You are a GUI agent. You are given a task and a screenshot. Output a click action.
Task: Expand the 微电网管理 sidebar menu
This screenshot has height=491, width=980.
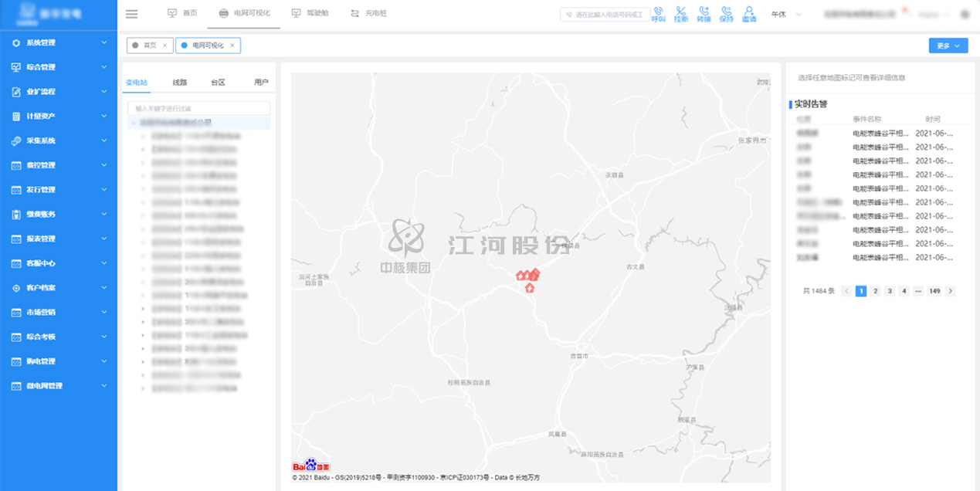pos(59,385)
